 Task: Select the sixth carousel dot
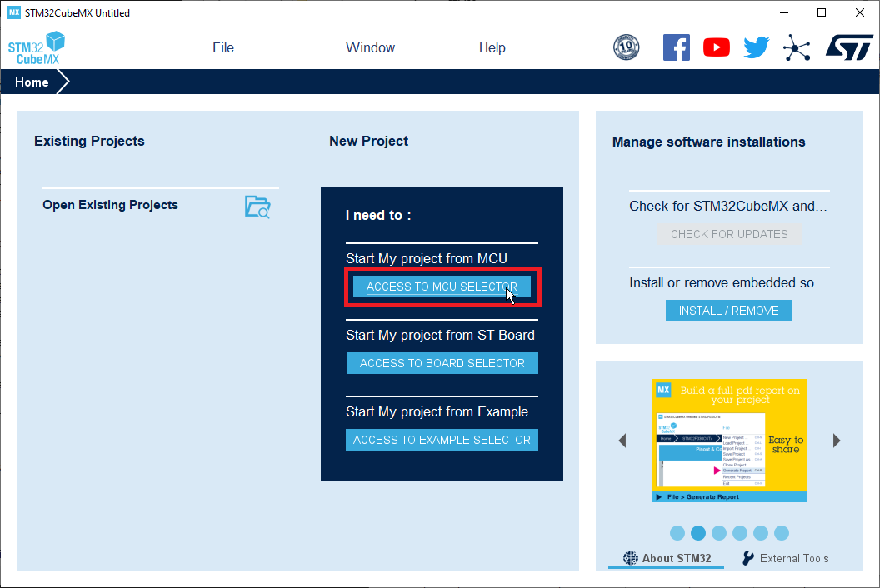781,532
